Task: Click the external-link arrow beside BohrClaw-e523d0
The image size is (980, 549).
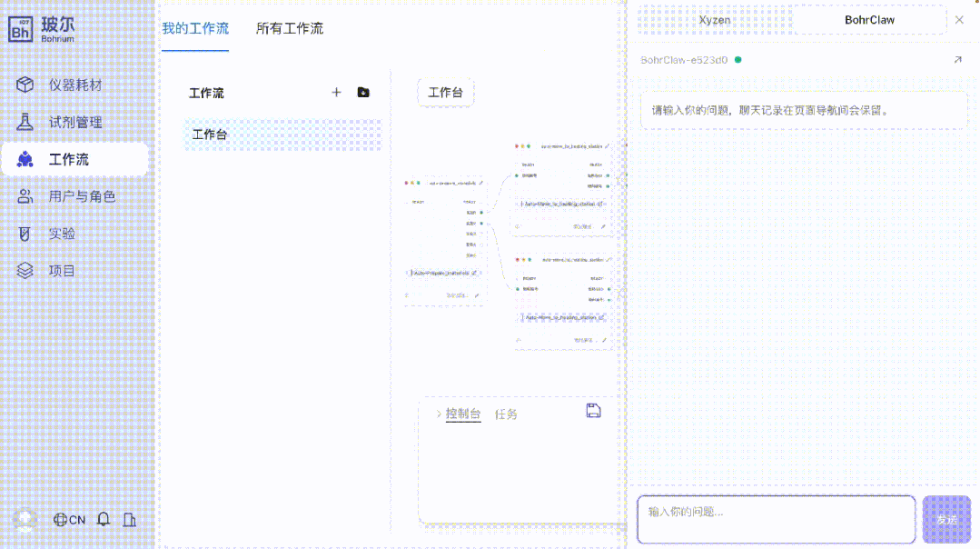Action: tap(957, 60)
